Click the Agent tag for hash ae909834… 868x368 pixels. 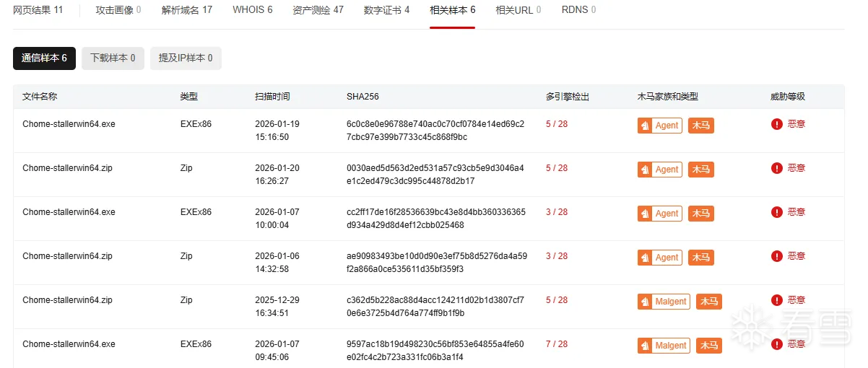point(660,258)
